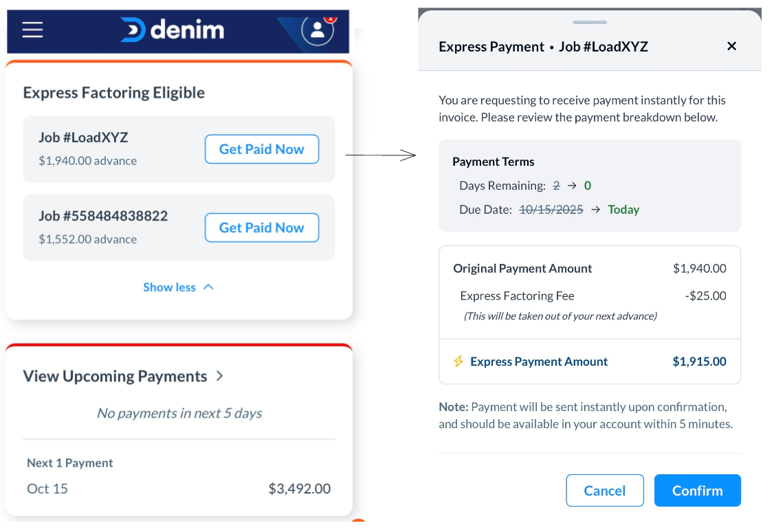The image size is (774, 532).
Task: Click the Job #LoadXYZ title in list
Action: [x=83, y=137]
